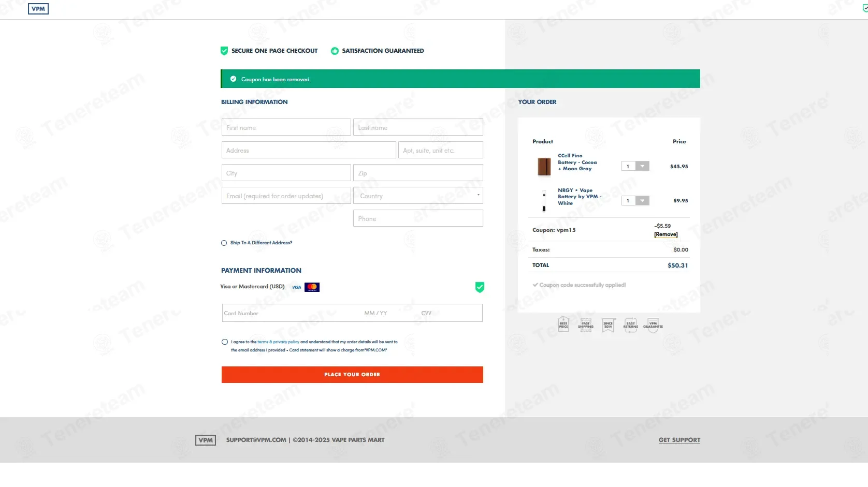Click the Easy Returns badge icon
The width and height of the screenshot is (868, 487).
[630, 324]
